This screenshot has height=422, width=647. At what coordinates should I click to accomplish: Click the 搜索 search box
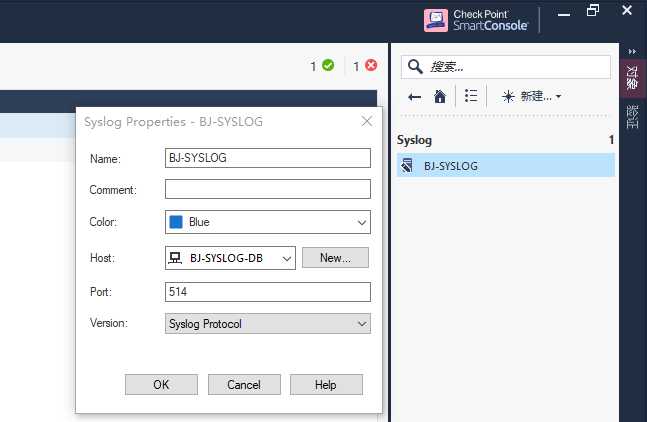(x=505, y=67)
